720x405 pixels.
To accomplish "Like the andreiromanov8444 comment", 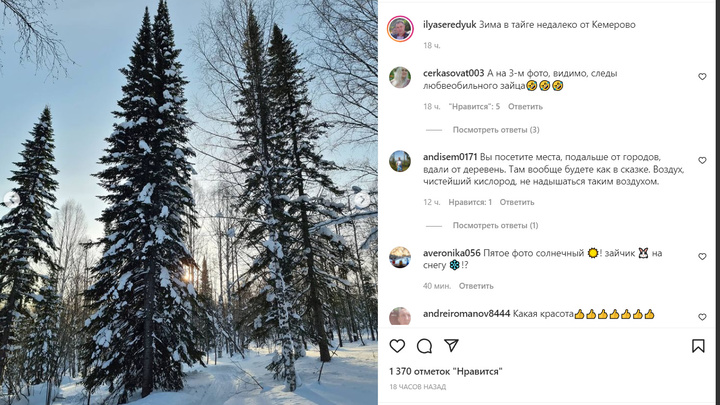I will pyautogui.click(x=702, y=317).
